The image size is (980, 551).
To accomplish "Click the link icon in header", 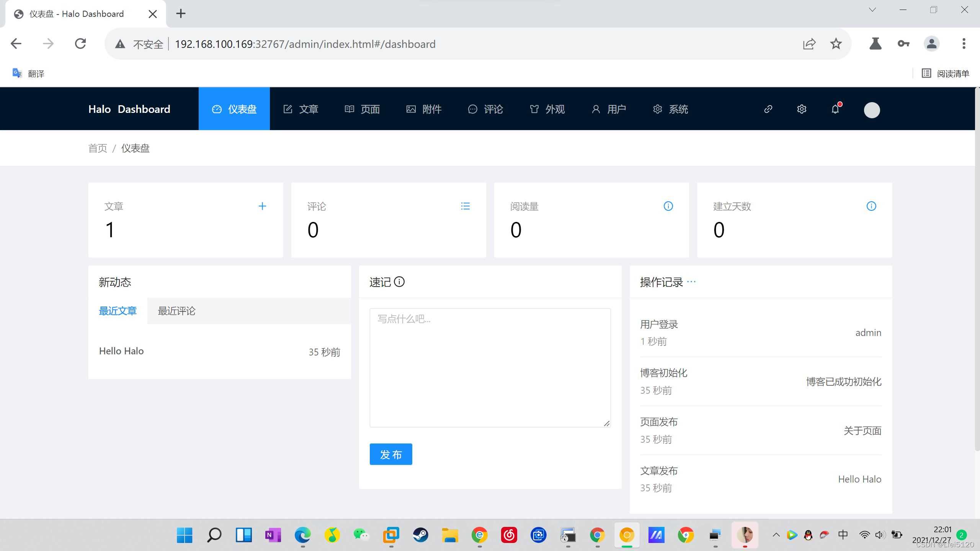I will (x=768, y=109).
